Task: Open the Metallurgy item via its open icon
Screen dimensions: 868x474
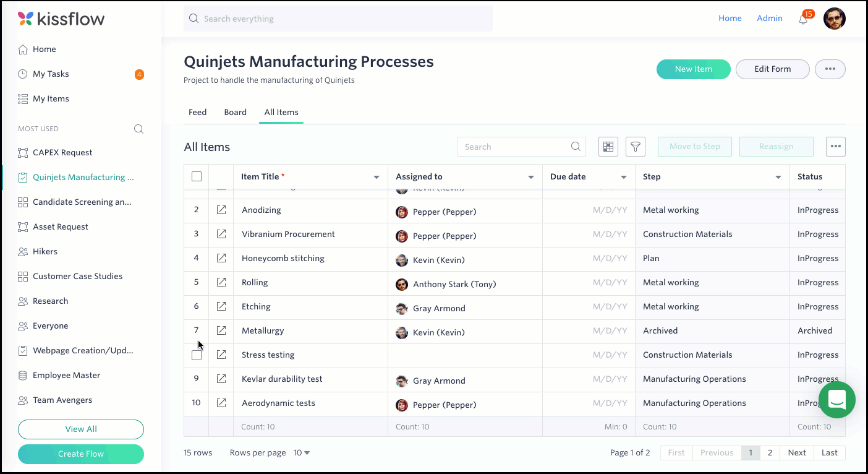Action: click(221, 330)
